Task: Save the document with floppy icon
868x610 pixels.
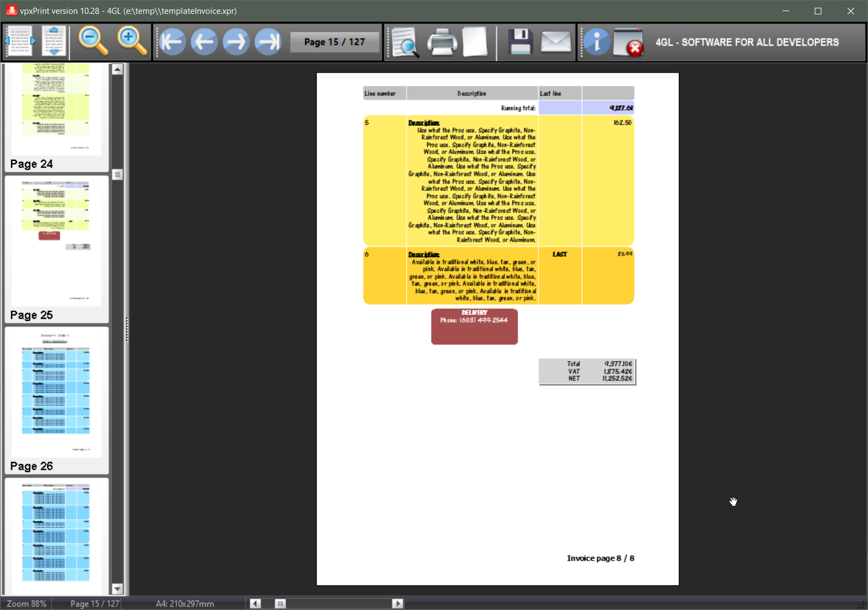Action: pos(520,42)
